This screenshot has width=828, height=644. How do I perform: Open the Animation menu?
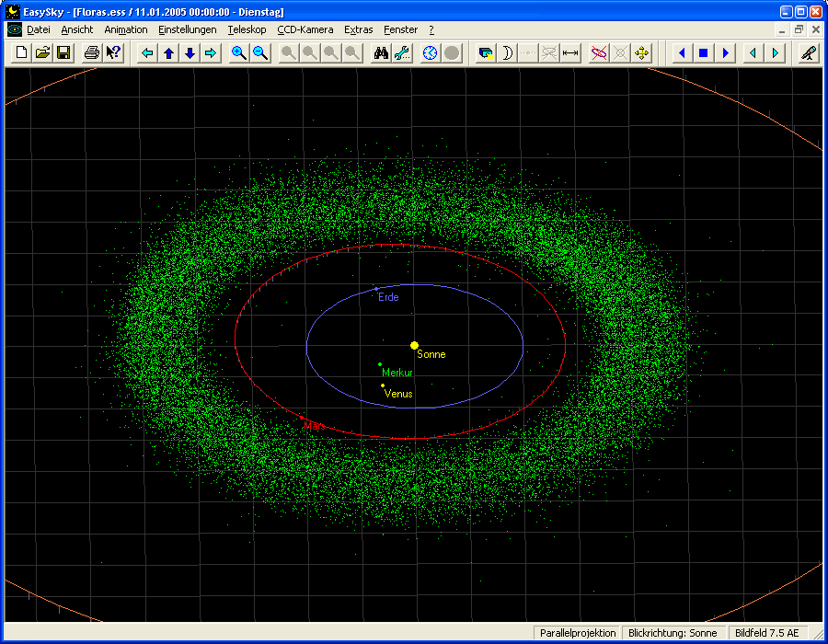coord(126,29)
